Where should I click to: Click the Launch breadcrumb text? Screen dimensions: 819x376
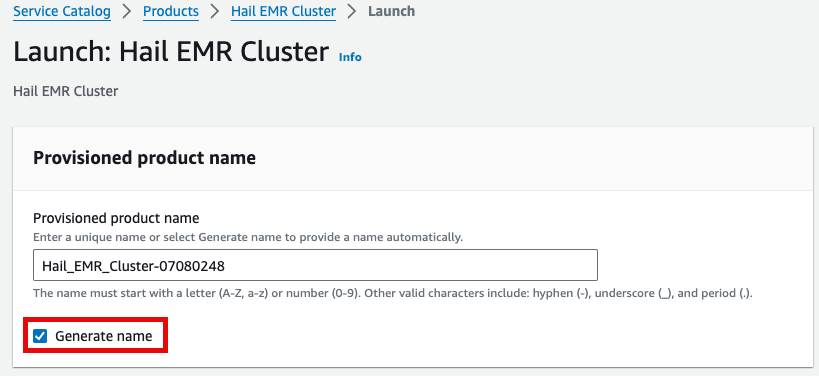point(391,11)
